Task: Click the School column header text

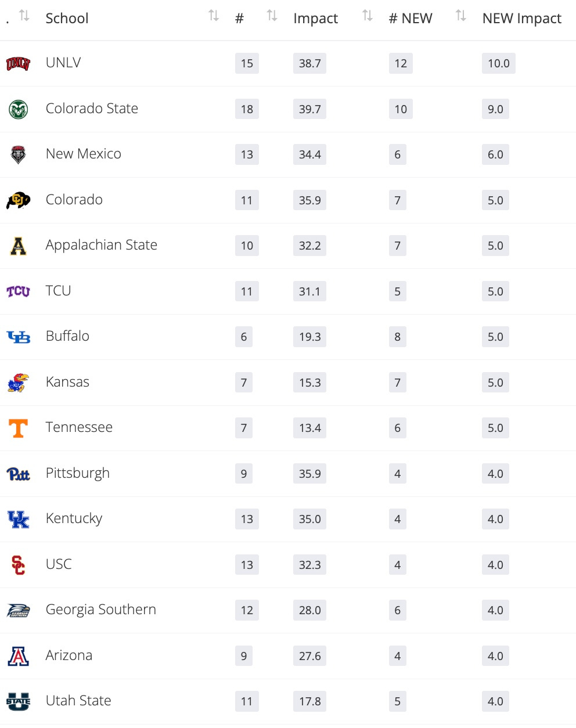Action: pyautogui.click(x=67, y=19)
